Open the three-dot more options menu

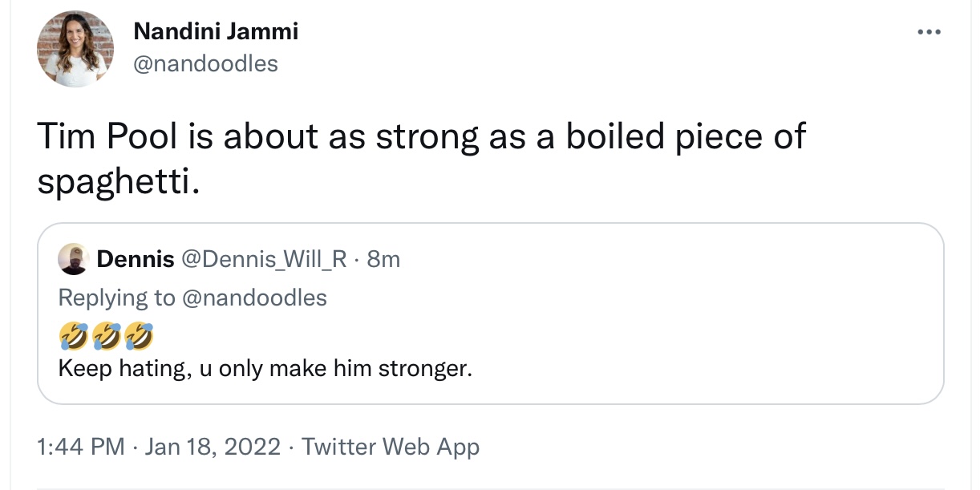tap(928, 33)
